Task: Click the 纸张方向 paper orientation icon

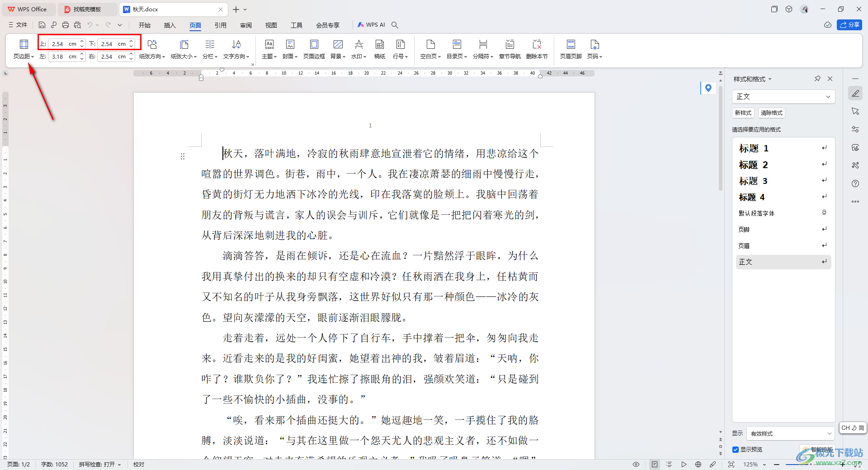Action: coord(152,44)
